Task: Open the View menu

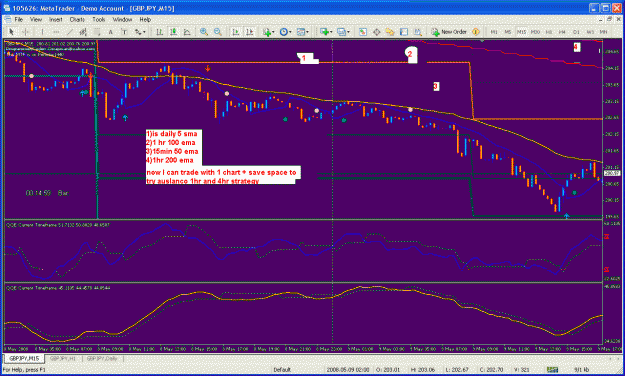Action: pyautogui.click(x=35, y=19)
